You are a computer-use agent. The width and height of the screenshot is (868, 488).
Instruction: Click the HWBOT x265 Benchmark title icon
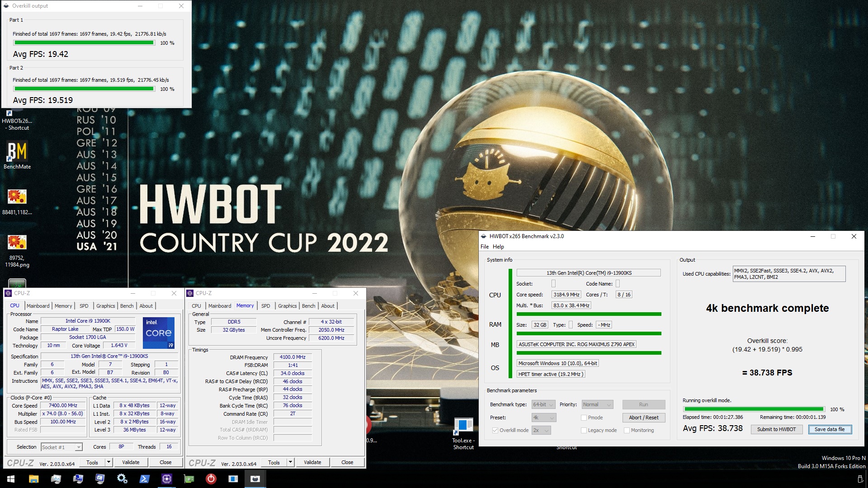pos(483,236)
